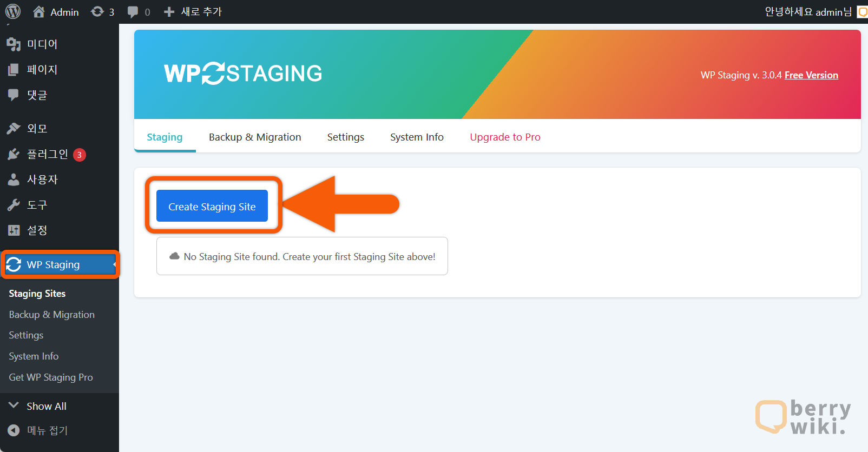The height and width of the screenshot is (452, 868).
Task: Click the WP Staging banner logo
Action: coord(243,74)
